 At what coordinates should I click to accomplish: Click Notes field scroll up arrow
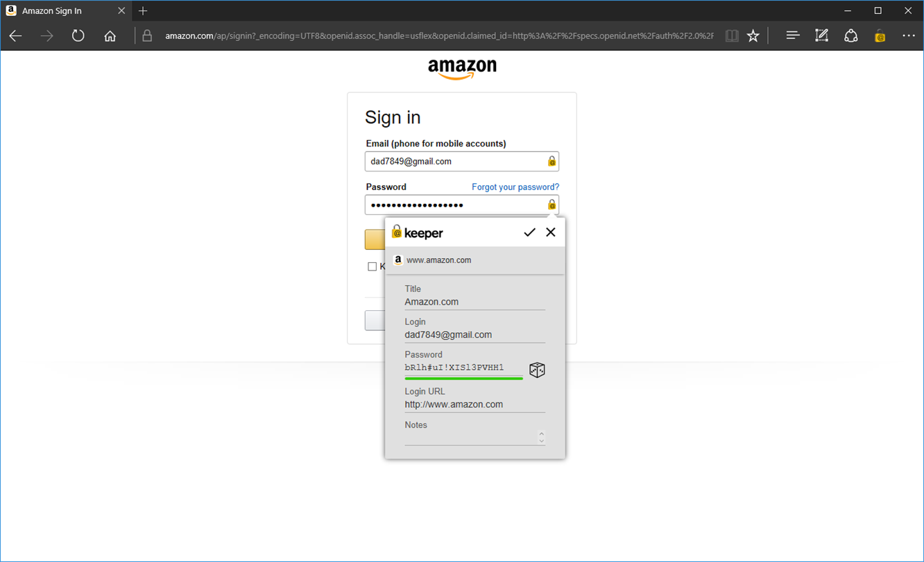(542, 434)
